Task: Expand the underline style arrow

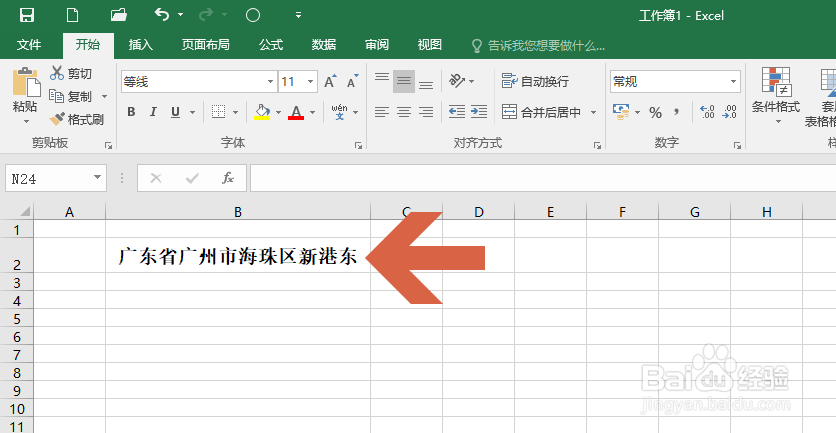Action: coord(192,113)
